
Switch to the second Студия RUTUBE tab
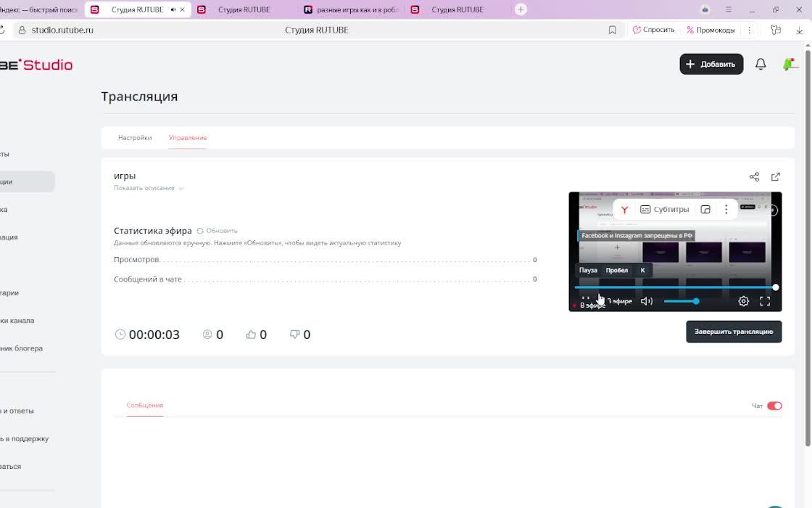click(244, 9)
